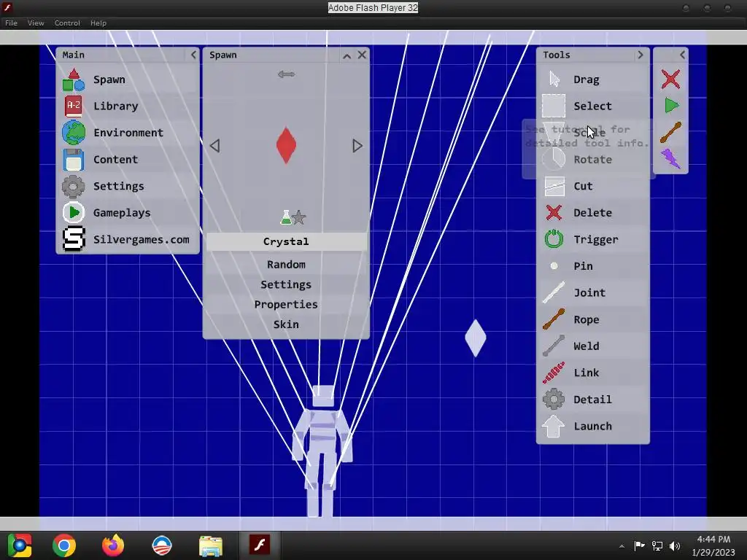747x560 pixels.
Task: Open Properties in the Spawn panel
Action: click(x=286, y=304)
